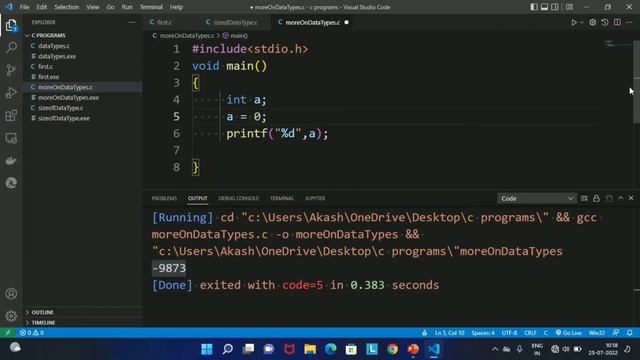Open the Terminal menu
This screenshot has width=640, height=360.
pos(151,7)
